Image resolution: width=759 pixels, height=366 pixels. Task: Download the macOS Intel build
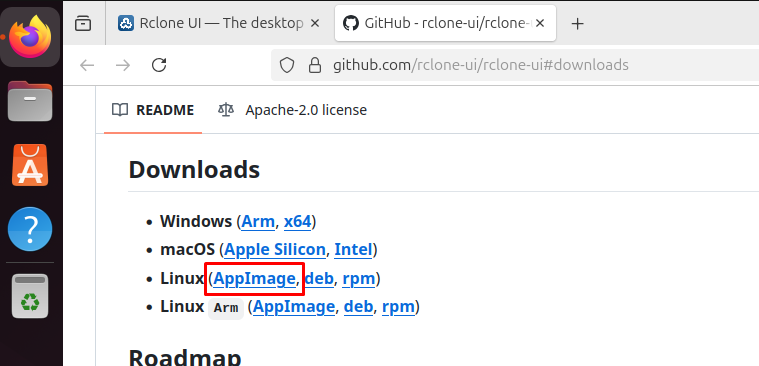tap(353, 250)
